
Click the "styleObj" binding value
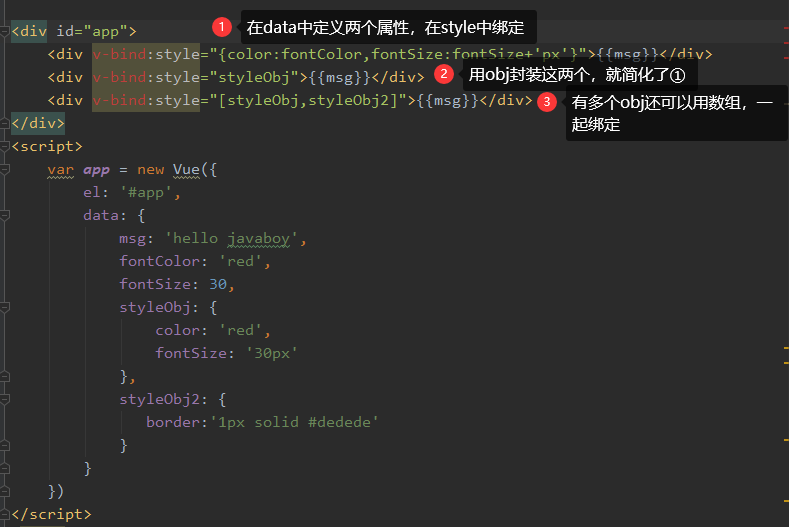(255, 77)
